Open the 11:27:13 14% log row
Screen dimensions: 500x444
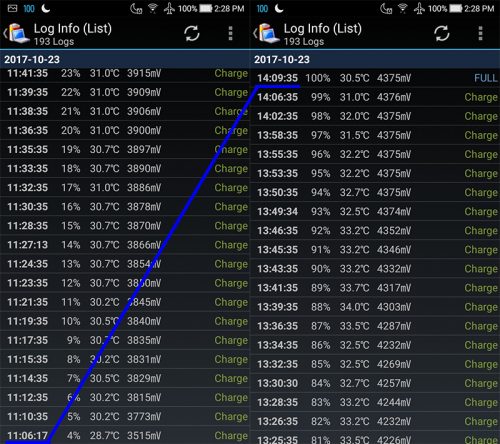coord(125,245)
